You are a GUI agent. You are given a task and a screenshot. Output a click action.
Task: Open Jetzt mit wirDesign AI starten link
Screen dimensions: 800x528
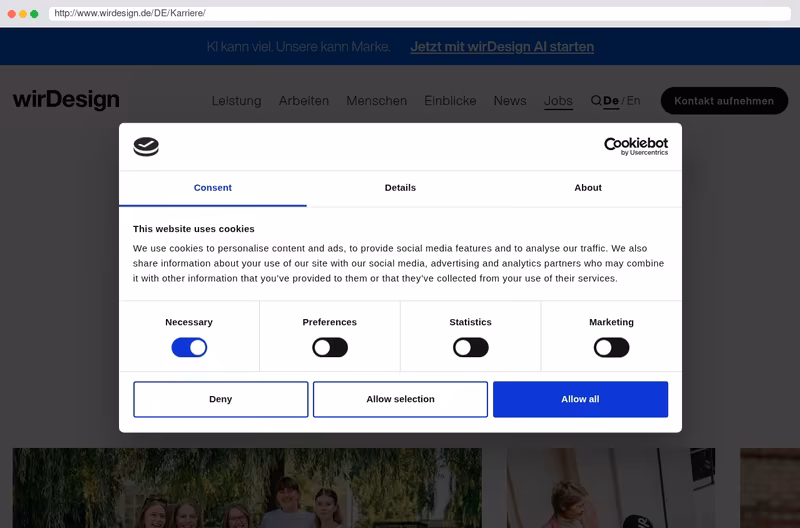[502, 46]
